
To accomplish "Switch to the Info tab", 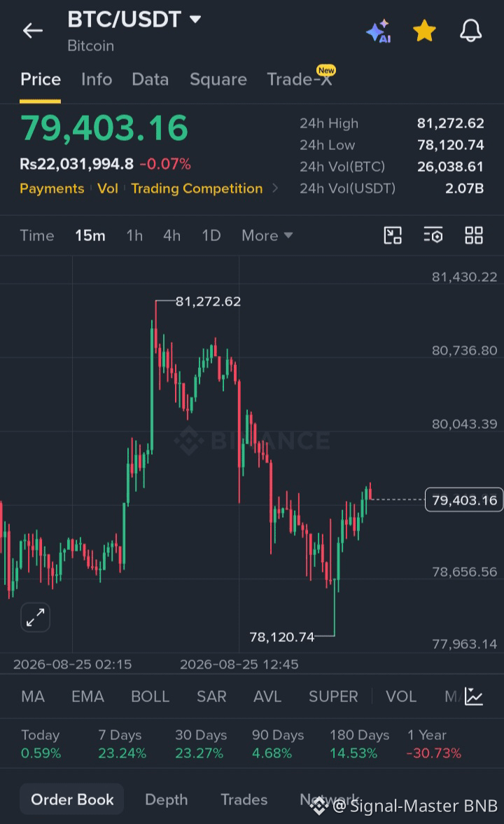I will pyautogui.click(x=97, y=79).
